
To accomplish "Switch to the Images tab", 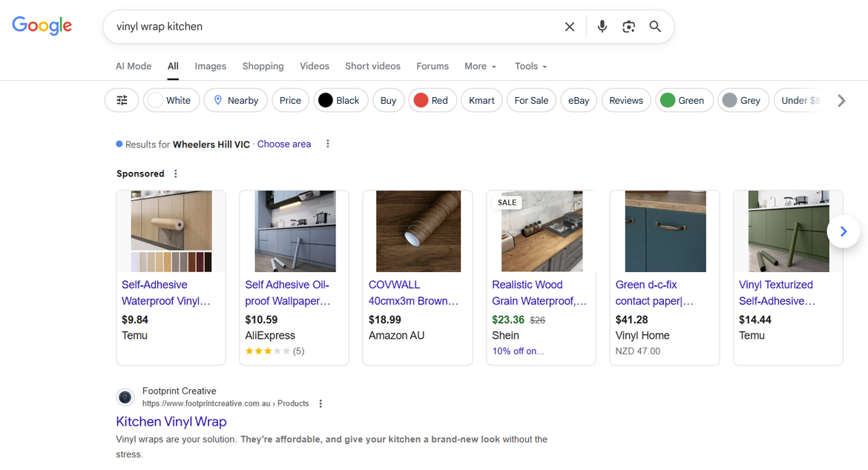I will click(x=210, y=66).
